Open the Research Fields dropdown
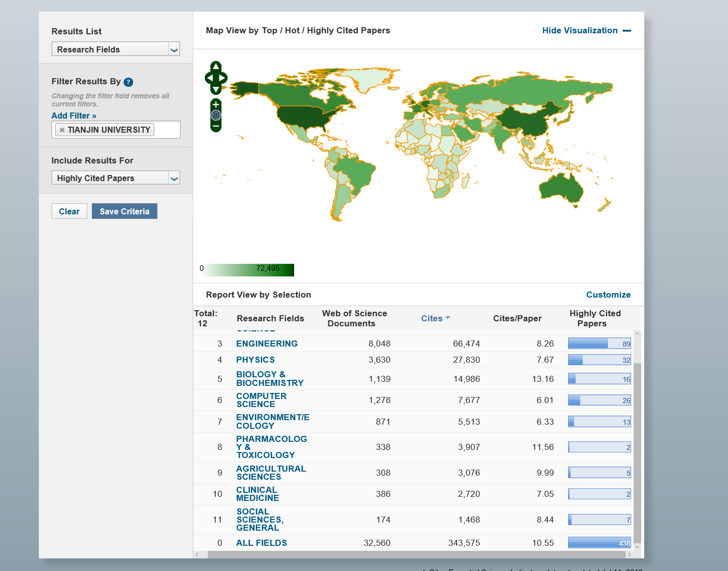This screenshot has height=571, width=728. [x=174, y=49]
